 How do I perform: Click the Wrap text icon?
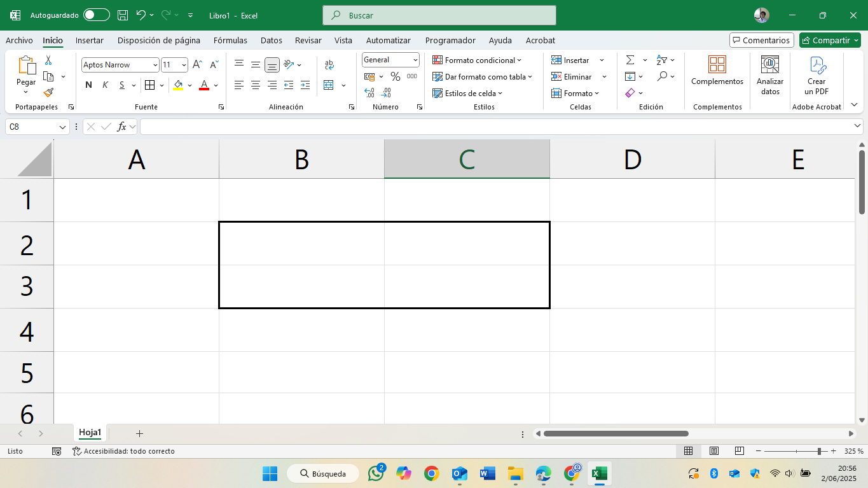[x=329, y=64]
